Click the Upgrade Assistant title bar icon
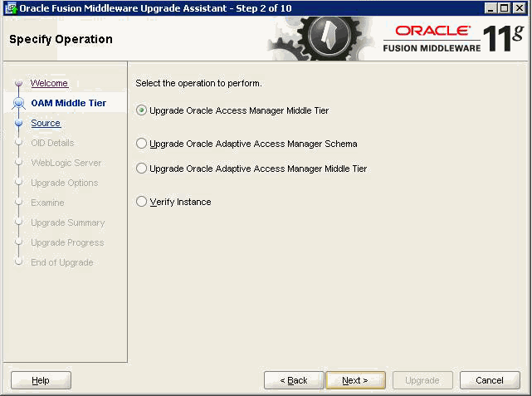532x396 pixels. pyautogui.click(x=12, y=8)
